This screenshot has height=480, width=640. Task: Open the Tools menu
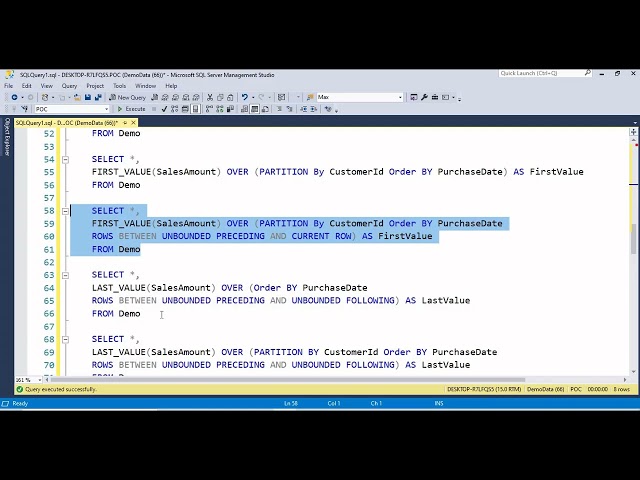[x=120, y=86]
